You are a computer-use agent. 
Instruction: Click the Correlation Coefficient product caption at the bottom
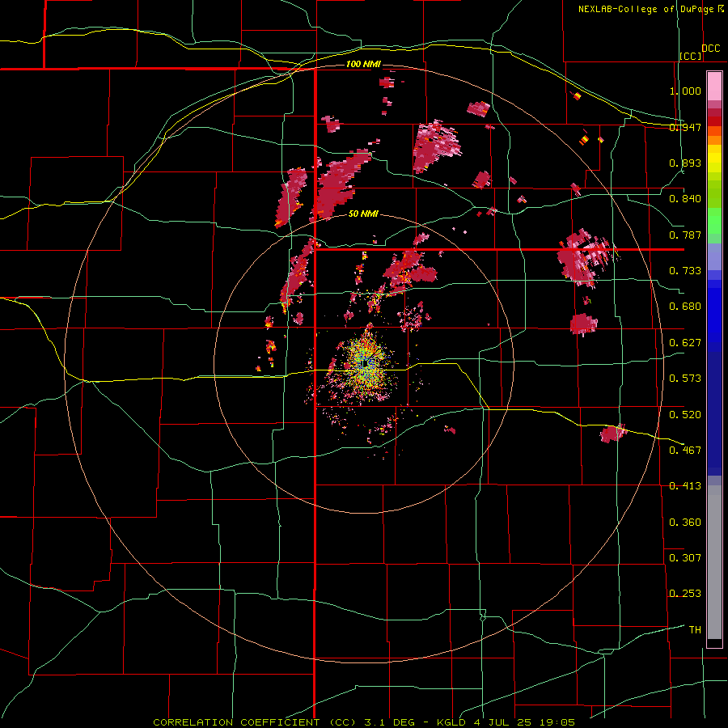[364, 722]
